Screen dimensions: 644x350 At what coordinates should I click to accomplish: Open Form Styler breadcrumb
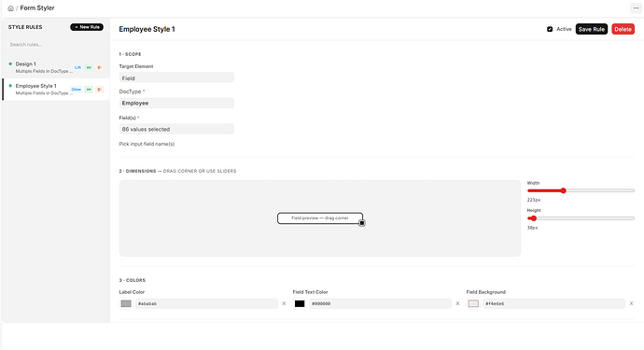[37, 8]
